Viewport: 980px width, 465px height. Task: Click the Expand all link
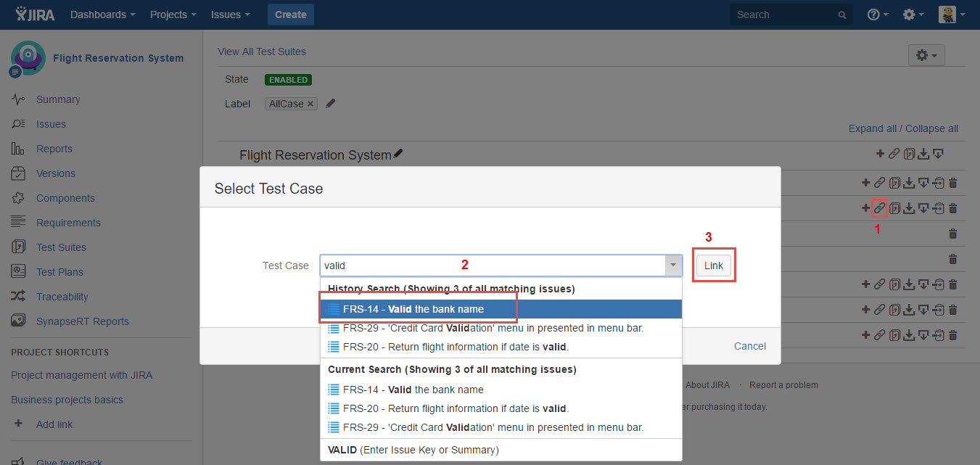872,128
